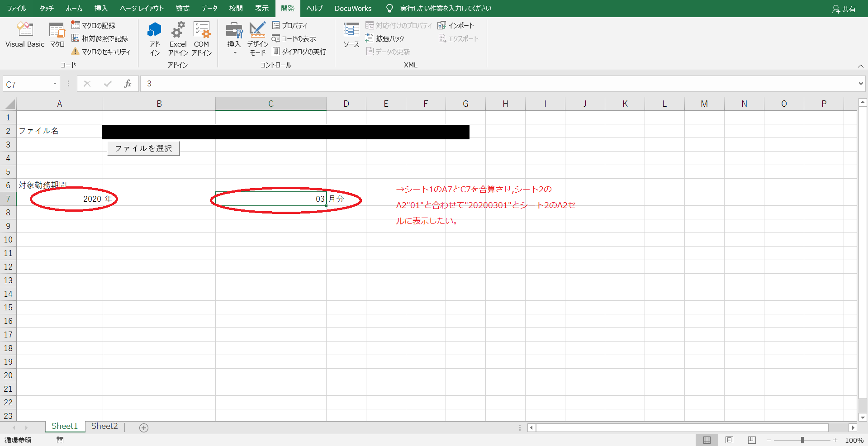Viewport: 868px width, 446px height.
Task: Switch to Sheet2 tab
Action: (104, 426)
